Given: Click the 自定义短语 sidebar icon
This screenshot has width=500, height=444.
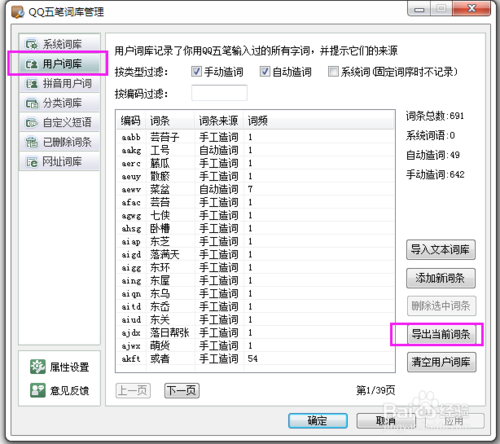Looking at the screenshot, I should pyautogui.click(x=32, y=123).
